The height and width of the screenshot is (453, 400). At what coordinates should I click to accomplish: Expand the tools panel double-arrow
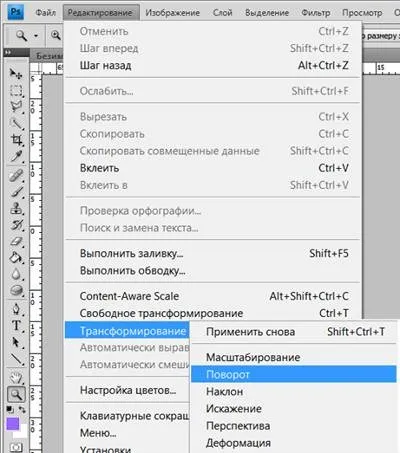click(x=8, y=52)
